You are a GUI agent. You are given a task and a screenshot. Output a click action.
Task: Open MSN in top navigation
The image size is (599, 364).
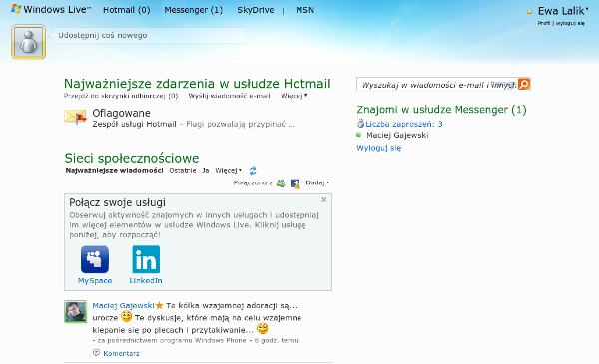click(x=304, y=10)
